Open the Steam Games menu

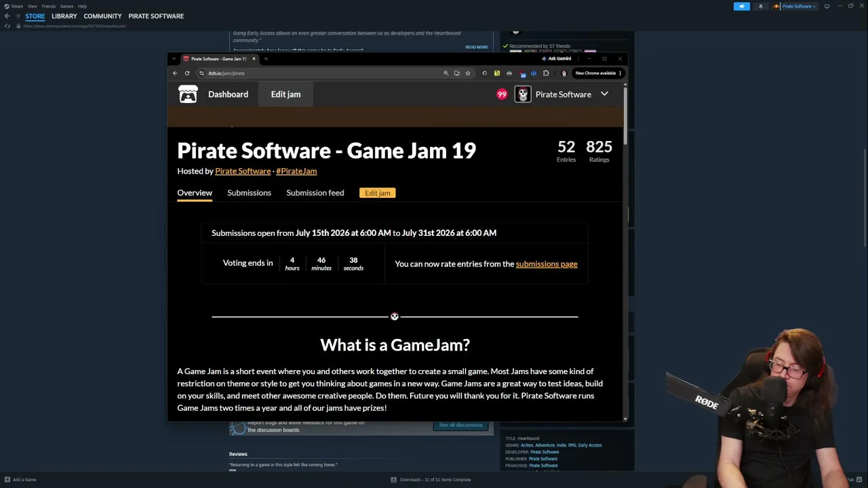(66, 6)
